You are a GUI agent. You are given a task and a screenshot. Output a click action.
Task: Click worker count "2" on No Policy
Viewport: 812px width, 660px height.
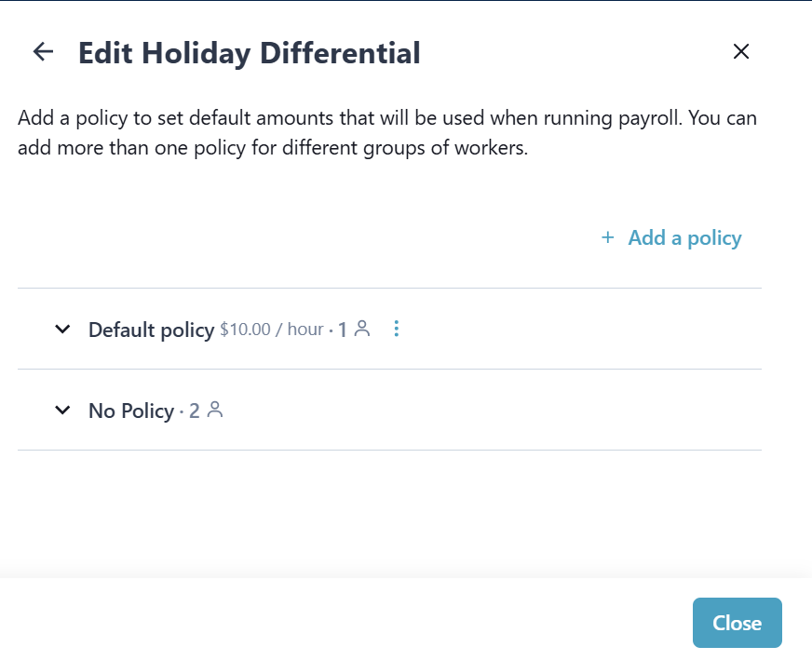195,411
